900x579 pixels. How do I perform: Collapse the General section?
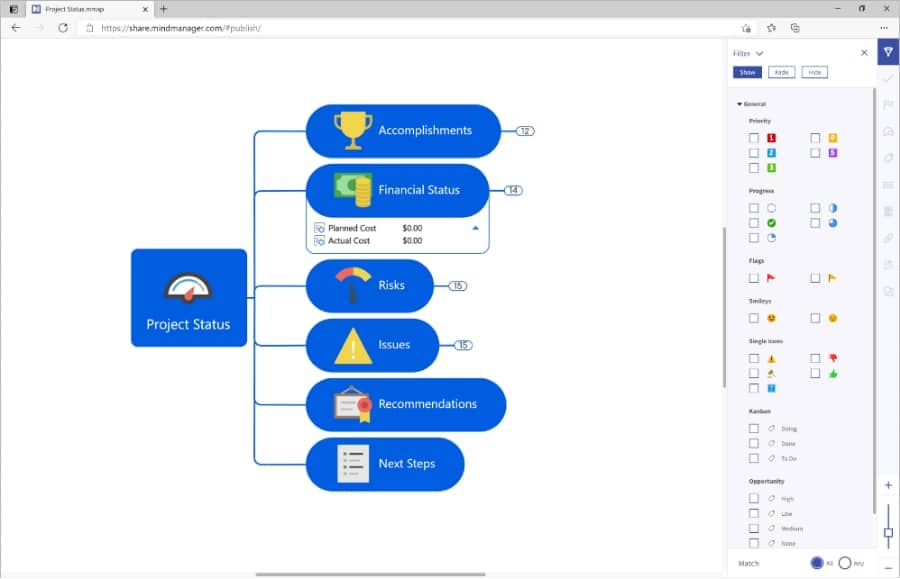740,104
